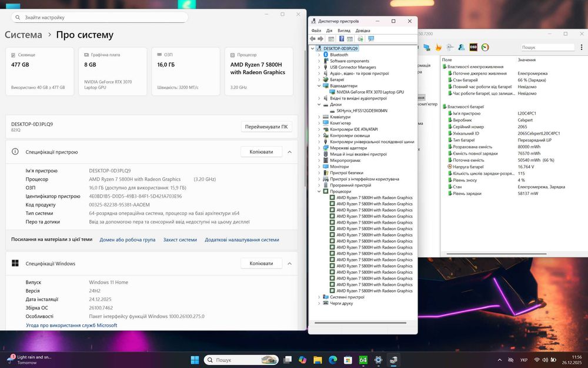The width and height of the screenshot is (588, 368).
Task: Select Монітори in Device Manager tree
Action: pyautogui.click(x=339, y=167)
